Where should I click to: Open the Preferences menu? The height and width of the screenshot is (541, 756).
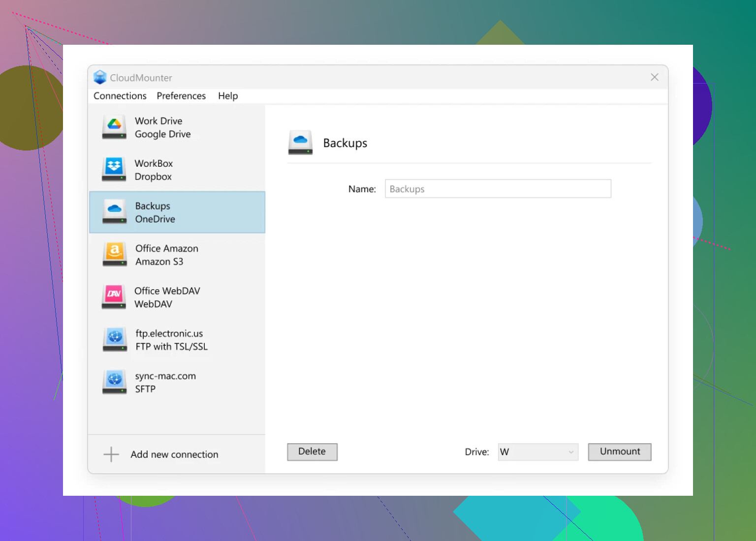click(x=181, y=96)
